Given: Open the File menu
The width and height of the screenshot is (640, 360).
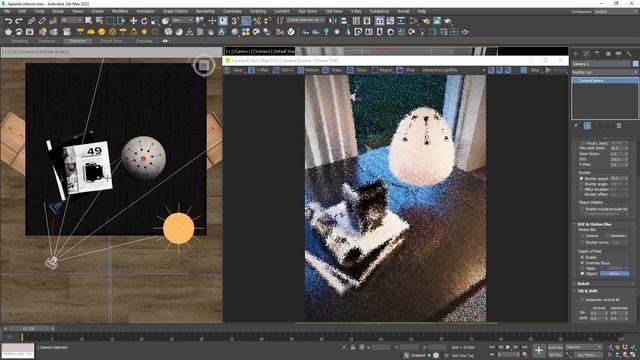Looking at the screenshot, I should (7, 11).
